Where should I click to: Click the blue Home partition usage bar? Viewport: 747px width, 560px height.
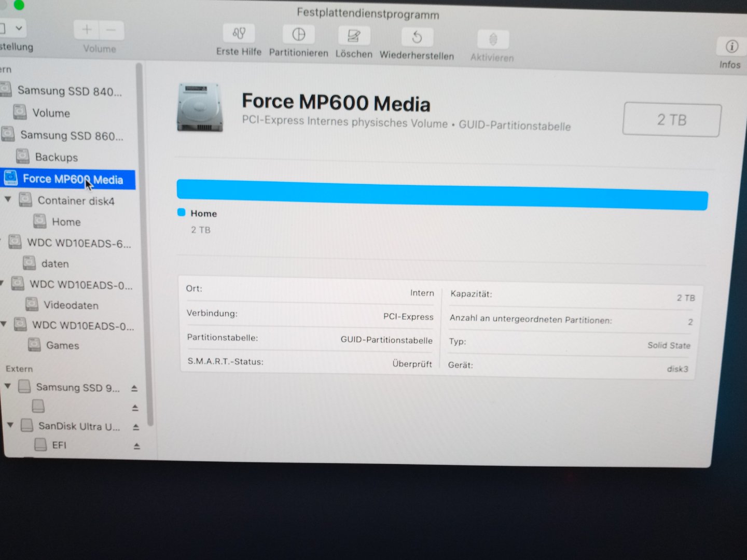click(442, 194)
